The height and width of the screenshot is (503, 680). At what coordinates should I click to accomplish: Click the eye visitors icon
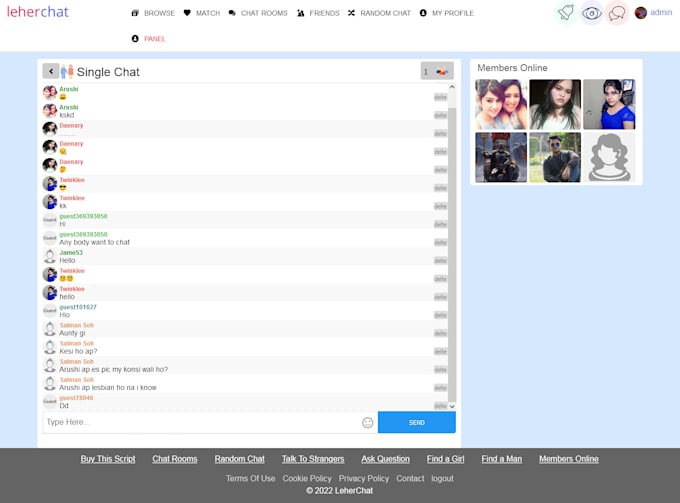pos(592,13)
